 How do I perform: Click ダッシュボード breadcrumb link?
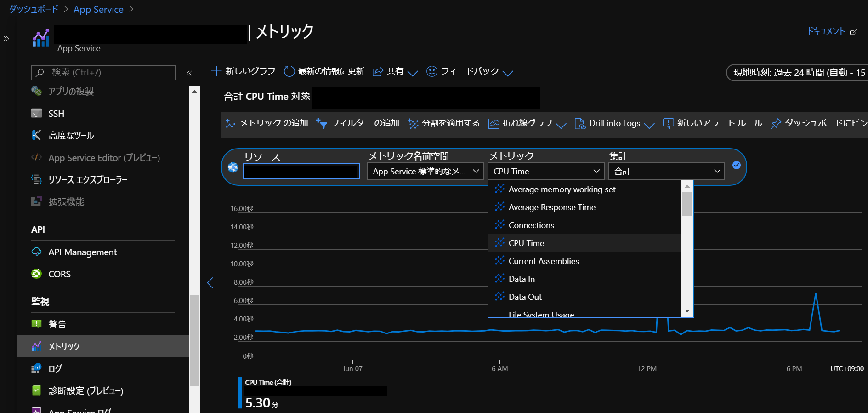(x=34, y=9)
